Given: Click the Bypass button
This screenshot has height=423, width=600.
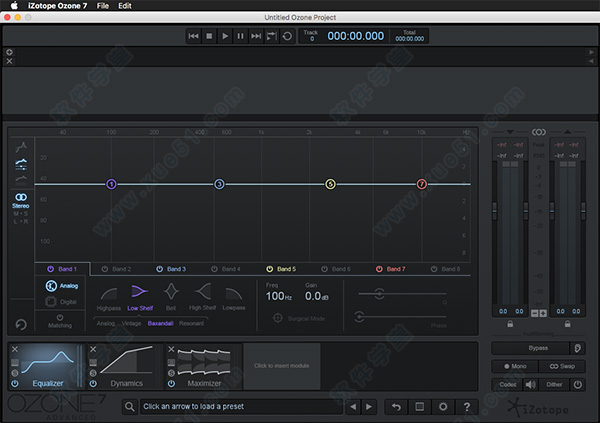Looking at the screenshot, I should (x=531, y=348).
